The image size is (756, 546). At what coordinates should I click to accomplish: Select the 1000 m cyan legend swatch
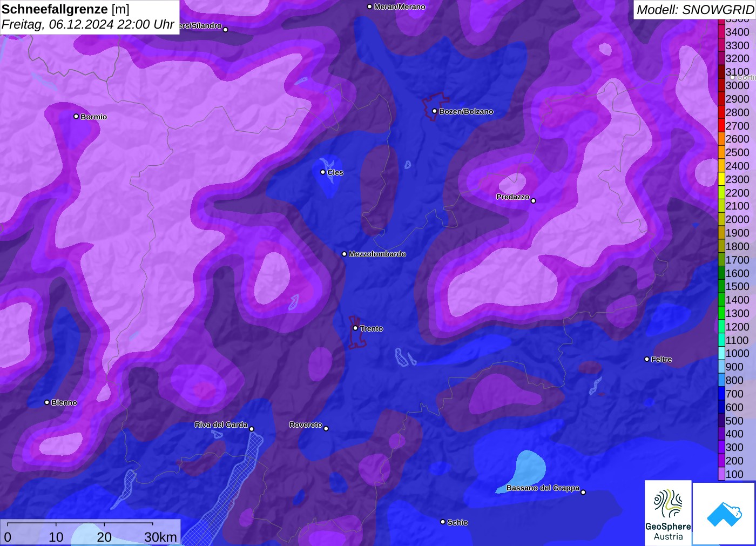click(721, 353)
